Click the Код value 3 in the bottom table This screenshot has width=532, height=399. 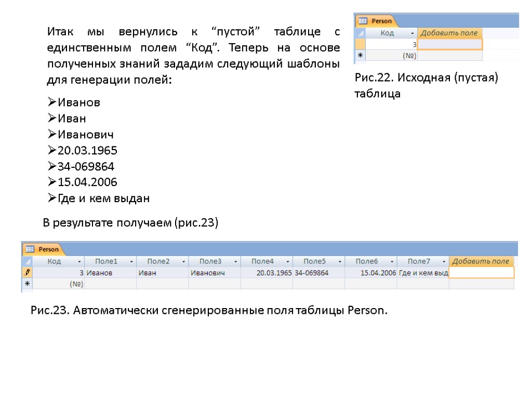click(x=58, y=273)
